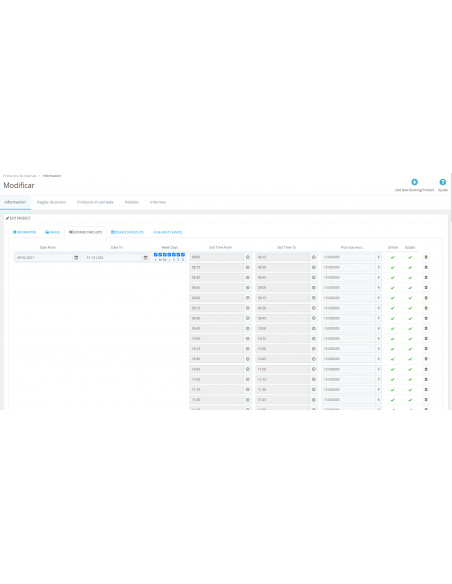
Task: Click the Slot Time To field showing 11:15
Action: 283,379
